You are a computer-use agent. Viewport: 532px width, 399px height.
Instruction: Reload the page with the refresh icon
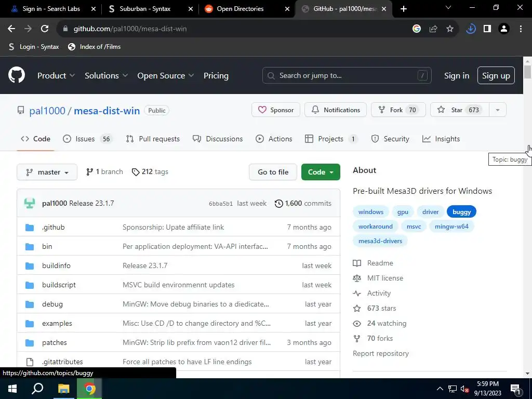tap(45, 29)
